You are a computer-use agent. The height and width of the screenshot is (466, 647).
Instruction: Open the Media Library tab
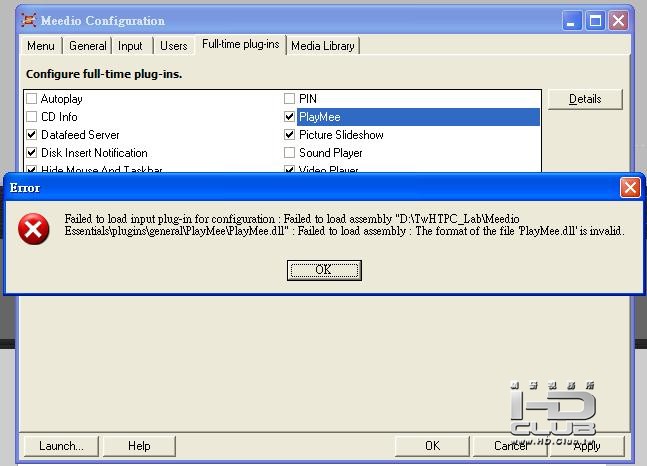[323, 46]
